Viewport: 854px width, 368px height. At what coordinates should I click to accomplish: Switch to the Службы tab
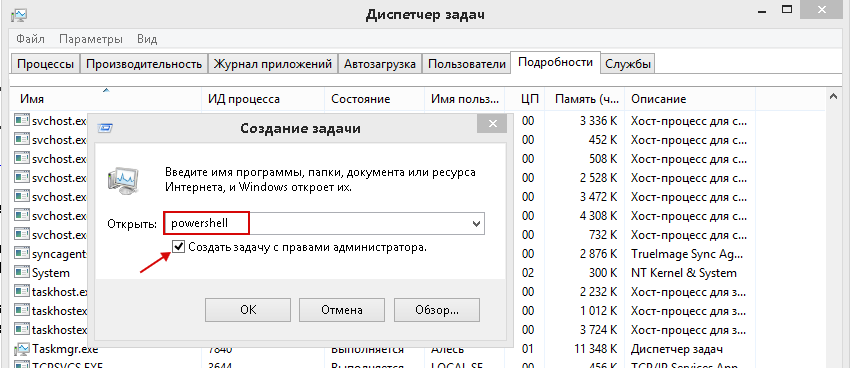tap(628, 64)
